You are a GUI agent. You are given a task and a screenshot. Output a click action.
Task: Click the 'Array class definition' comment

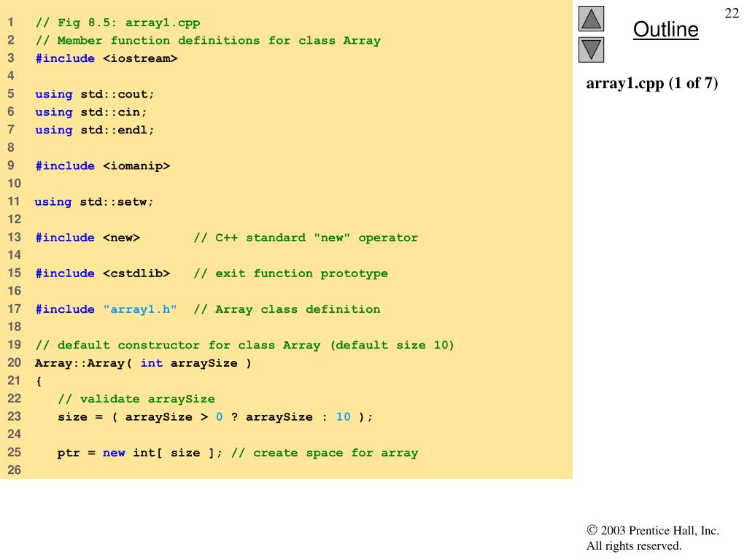(x=287, y=309)
